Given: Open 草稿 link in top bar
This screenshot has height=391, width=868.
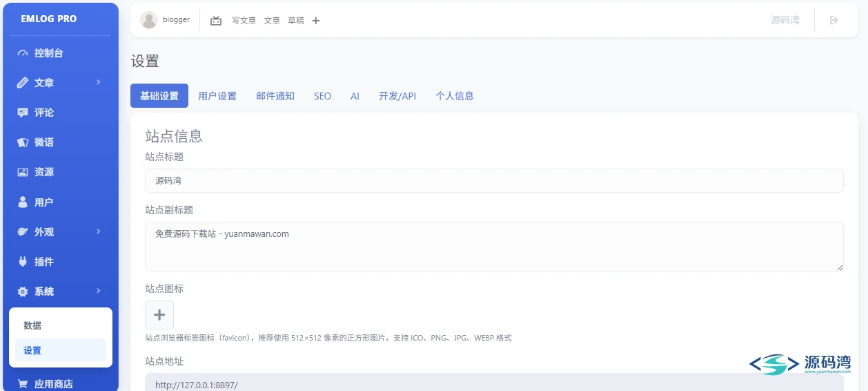Looking at the screenshot, I should pyautogui.click(x=296, y=21).
